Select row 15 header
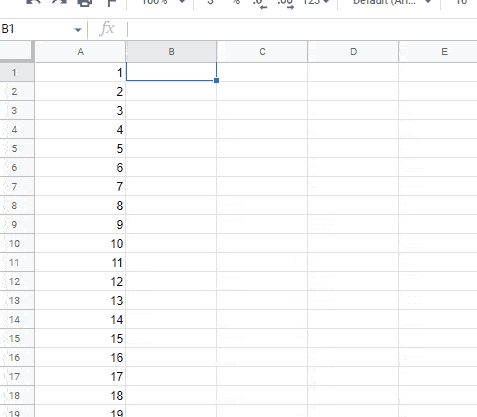This screenshot has height=417, width=477. 17,338
